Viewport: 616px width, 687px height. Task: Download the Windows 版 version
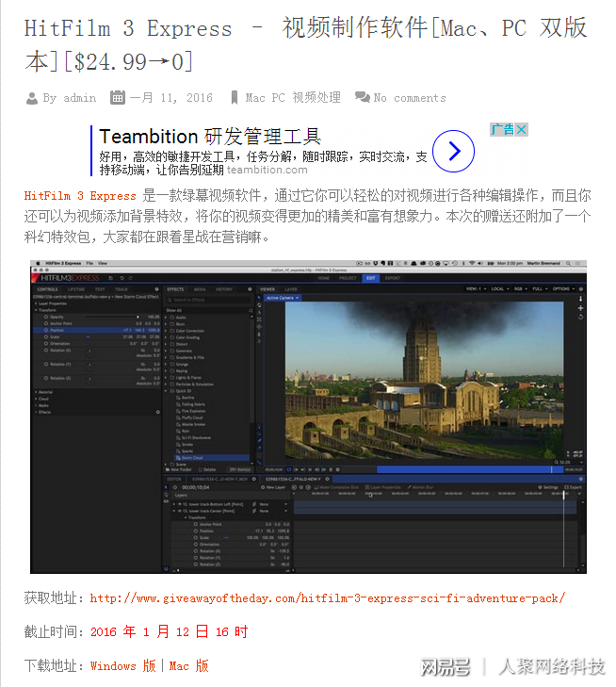tap(123, 666)
